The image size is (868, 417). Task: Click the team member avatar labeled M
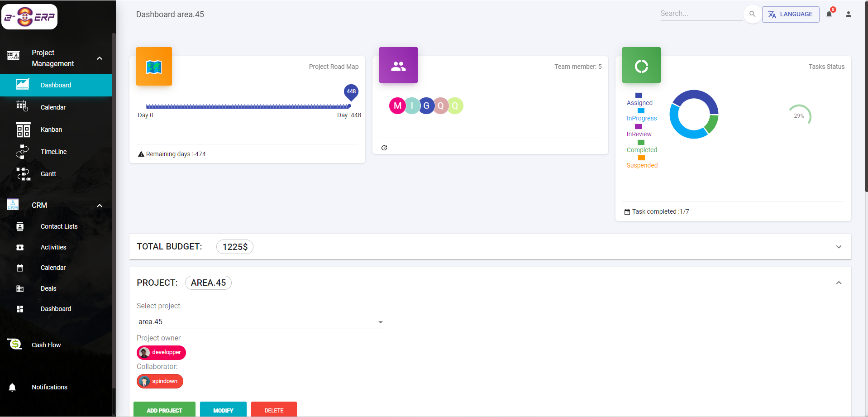point(397,105)
